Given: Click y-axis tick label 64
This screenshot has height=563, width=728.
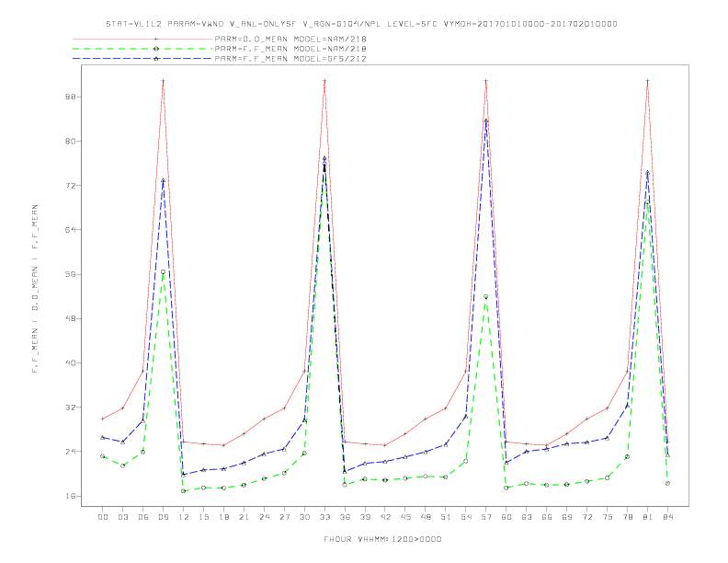Looking at the screenshot, I should point(70,230).
